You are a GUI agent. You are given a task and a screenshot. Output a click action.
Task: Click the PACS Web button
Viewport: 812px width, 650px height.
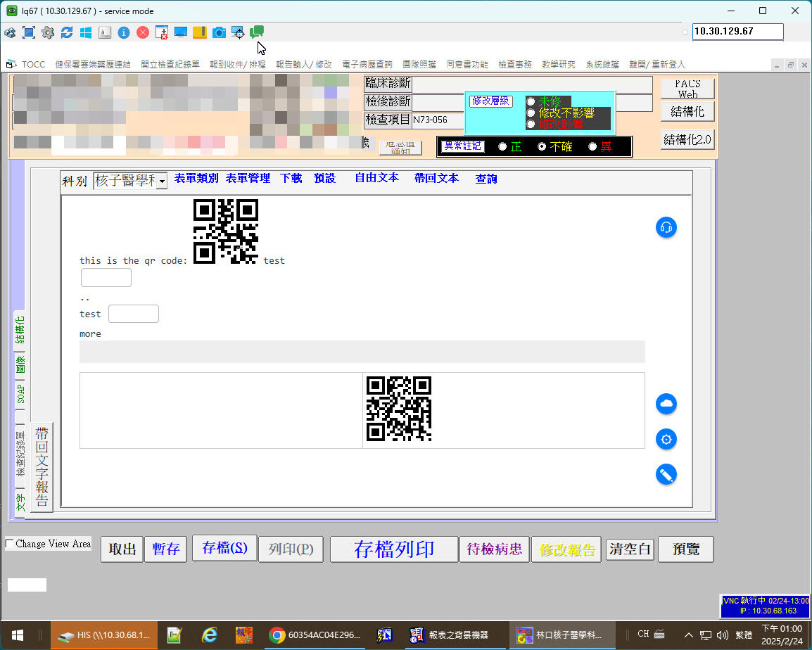click(x=687, y=89)
